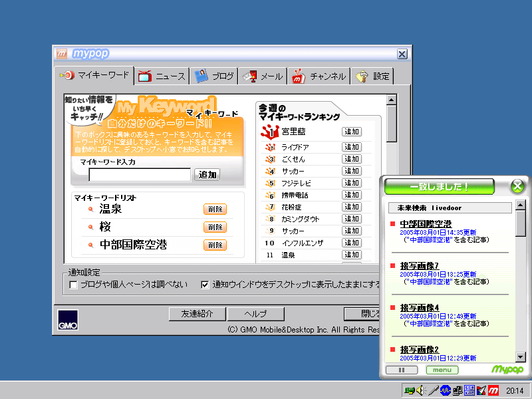
Task: Click the taskbar clock showing 20:14
Action: click(515, 391)
